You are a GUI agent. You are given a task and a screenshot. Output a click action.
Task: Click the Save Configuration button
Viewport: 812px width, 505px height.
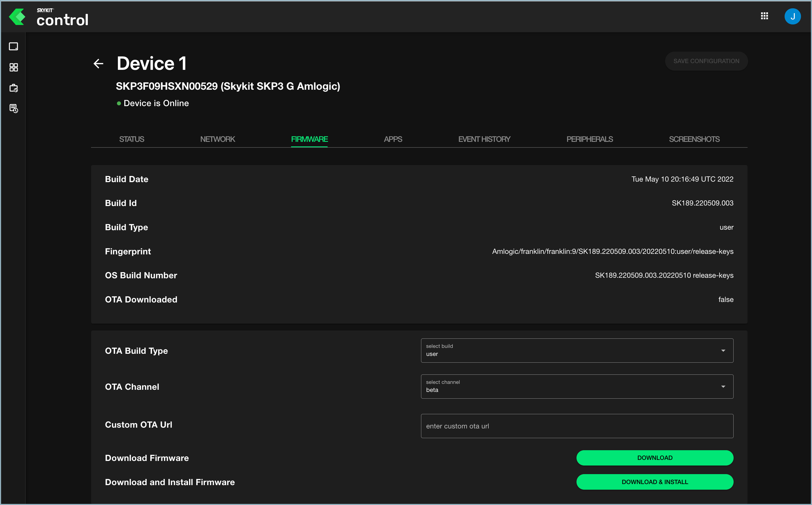[x=706, y=61]
